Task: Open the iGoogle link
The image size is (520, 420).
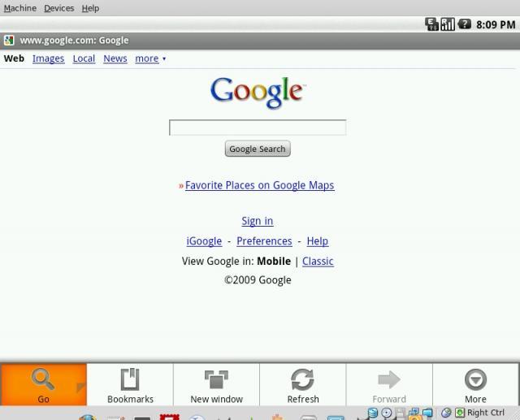Action: coord(204,241)
